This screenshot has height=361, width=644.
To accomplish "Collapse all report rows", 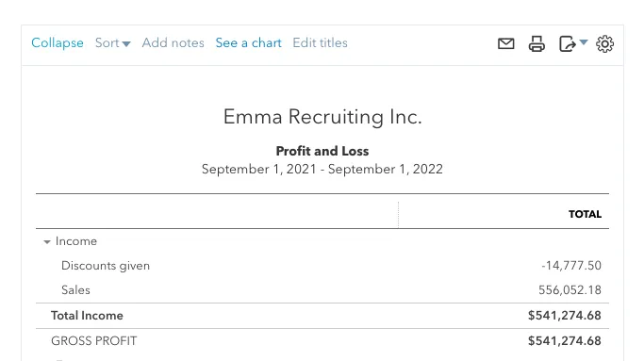I will tap(58, 42).
